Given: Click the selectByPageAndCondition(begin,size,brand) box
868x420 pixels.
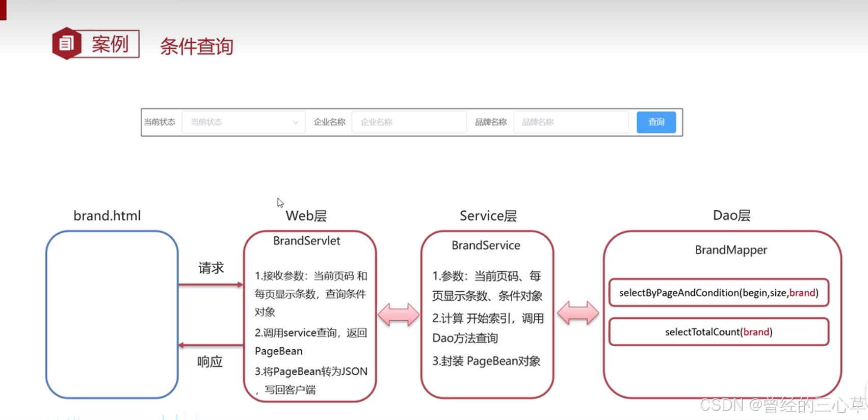Looking at the screenshot, I should (x=719, y=293).
